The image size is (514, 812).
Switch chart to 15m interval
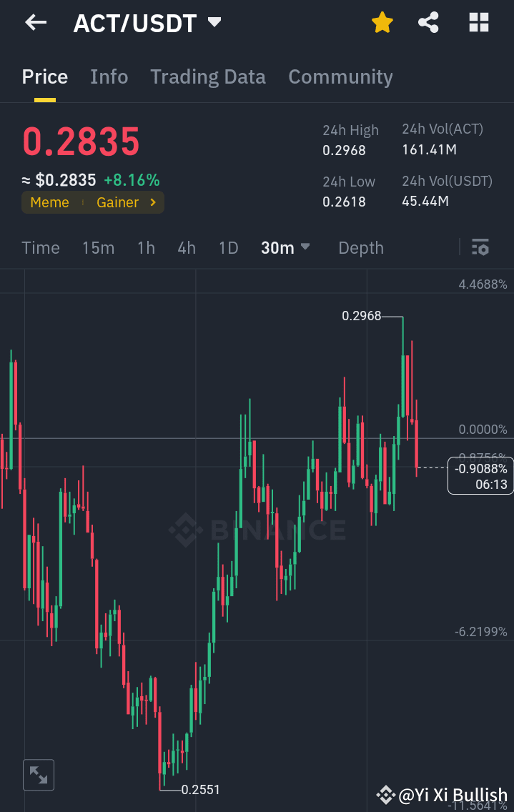click(x=99, y=247)
